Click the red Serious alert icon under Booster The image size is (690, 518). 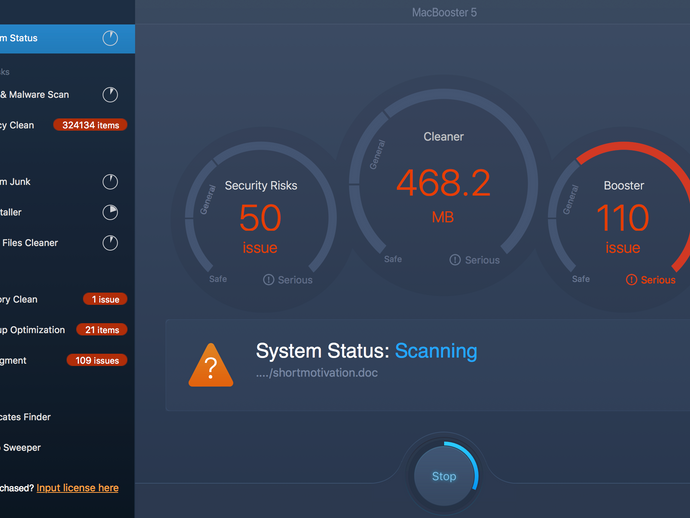click(x=631, y=279)
